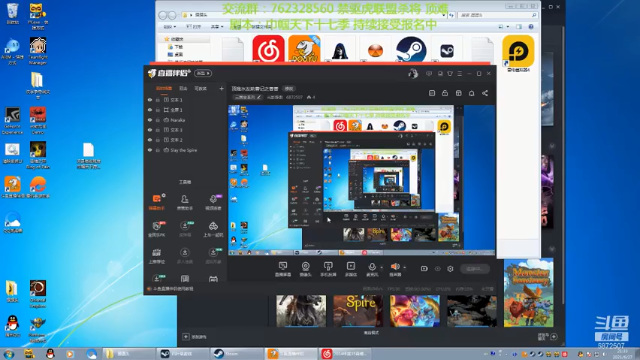Expand the Explorer address bar history dropdown
Viewport: 640px width, 360px height.
tap(444, 15)
